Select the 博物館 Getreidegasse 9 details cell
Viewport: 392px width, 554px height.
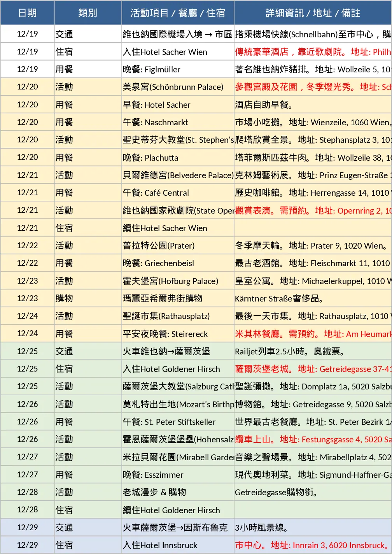pos(313,404)
